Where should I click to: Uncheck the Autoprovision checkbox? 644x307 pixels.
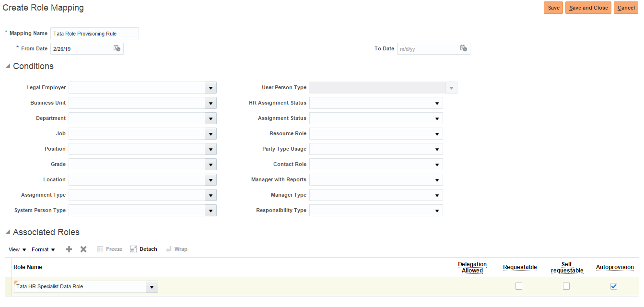tap(614, 286)
